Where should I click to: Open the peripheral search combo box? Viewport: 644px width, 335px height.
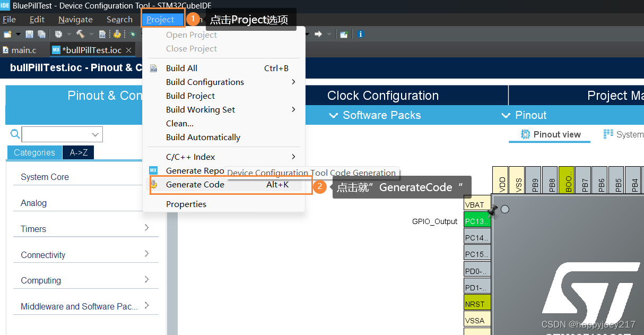click(x=62, y=134)
